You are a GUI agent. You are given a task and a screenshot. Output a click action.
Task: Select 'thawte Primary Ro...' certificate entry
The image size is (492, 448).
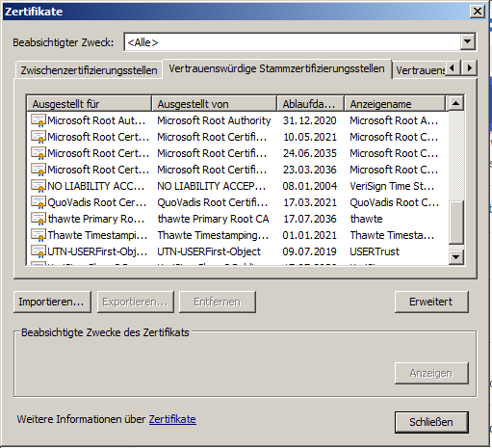[96, 219]
